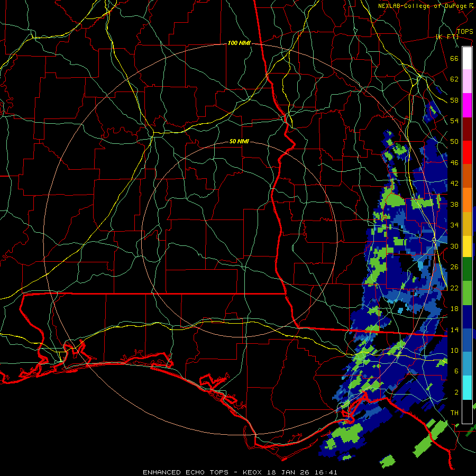Click the legend value "46"
476x476 pixels.
click(x=454, y=163)
